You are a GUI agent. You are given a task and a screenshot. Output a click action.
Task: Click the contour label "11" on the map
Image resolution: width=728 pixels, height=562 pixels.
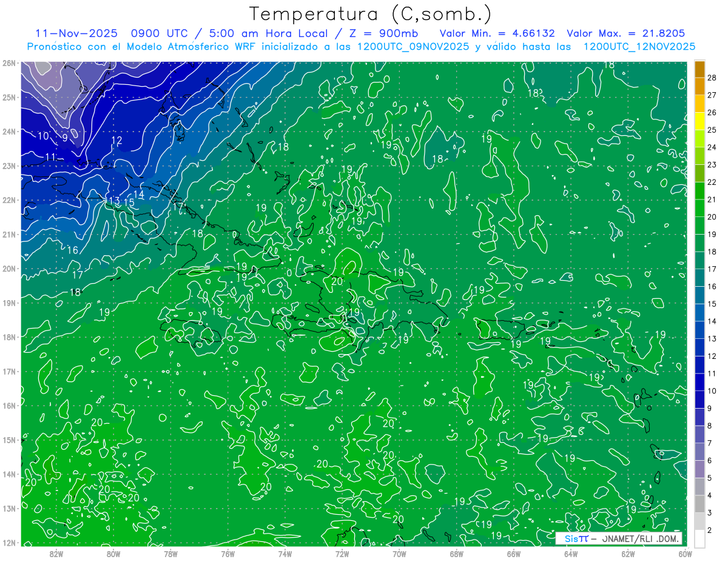point(51,157)
